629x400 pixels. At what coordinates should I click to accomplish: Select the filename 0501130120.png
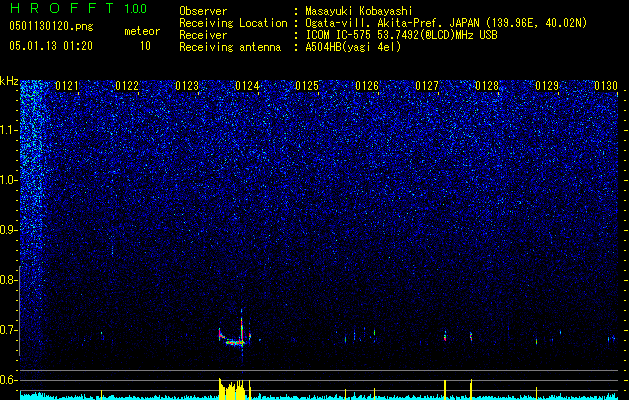click(x=51, y=26)
